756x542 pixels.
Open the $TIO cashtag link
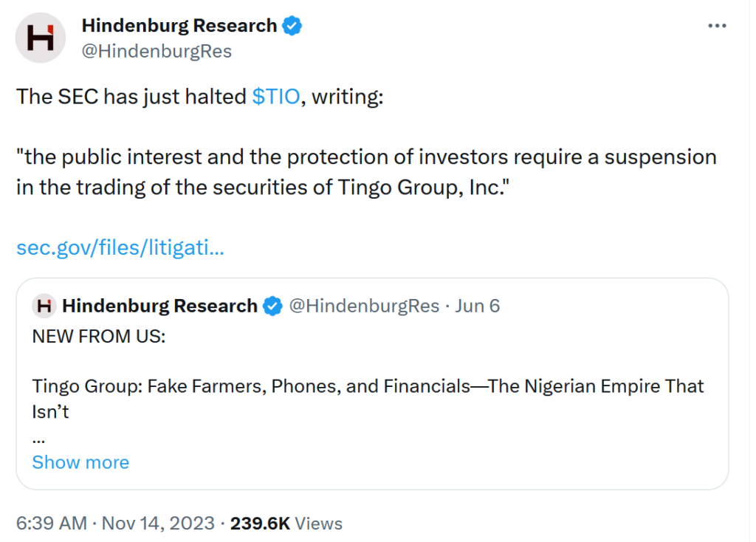click(x=276, y=97)
